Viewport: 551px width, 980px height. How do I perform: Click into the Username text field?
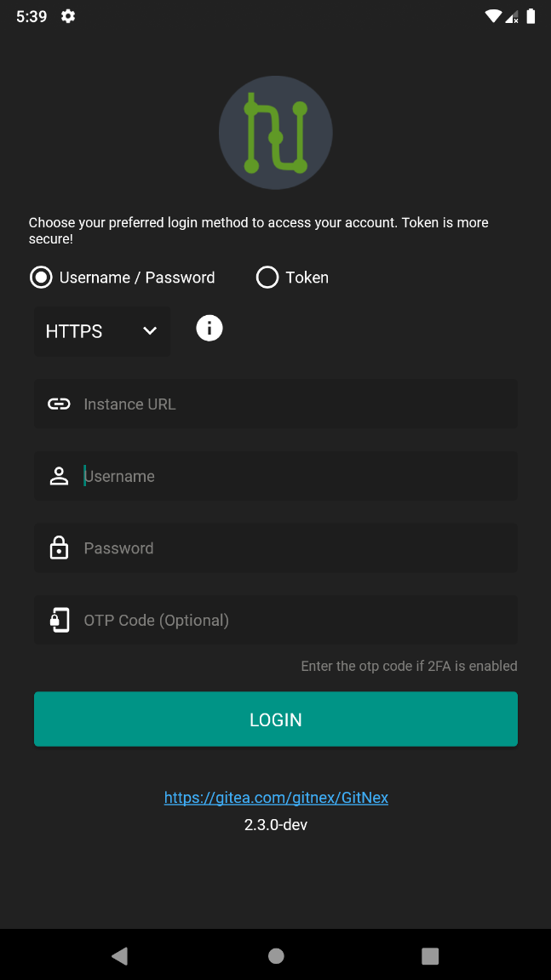click(x=290, y=476)
